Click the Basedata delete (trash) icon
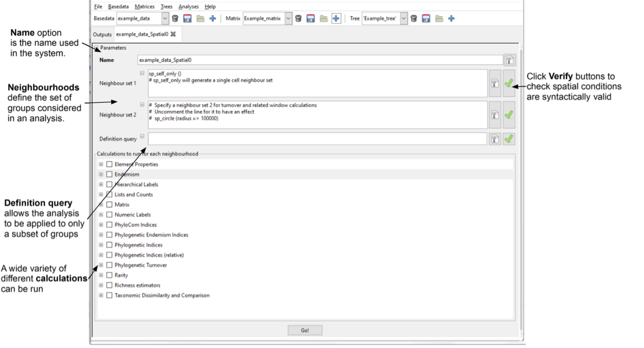The height and width of the screenshot is (348, 644). pos(175,19)
